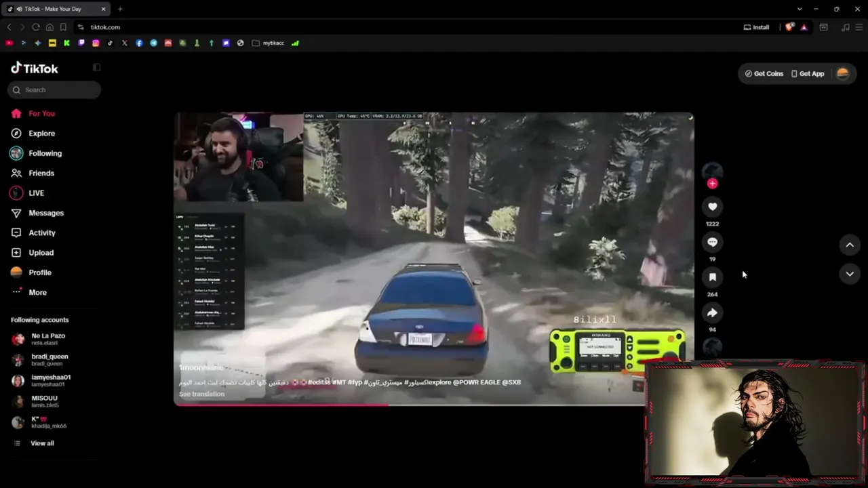868x488 pixels.
Task: Open the Following feed
Action: [45, 153]
